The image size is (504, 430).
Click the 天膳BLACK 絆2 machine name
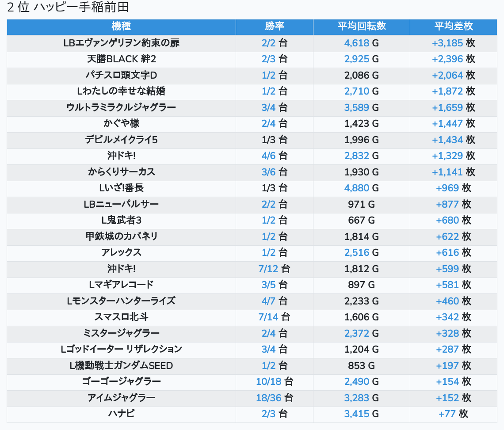pyautogui.click(x=121, y=59)
